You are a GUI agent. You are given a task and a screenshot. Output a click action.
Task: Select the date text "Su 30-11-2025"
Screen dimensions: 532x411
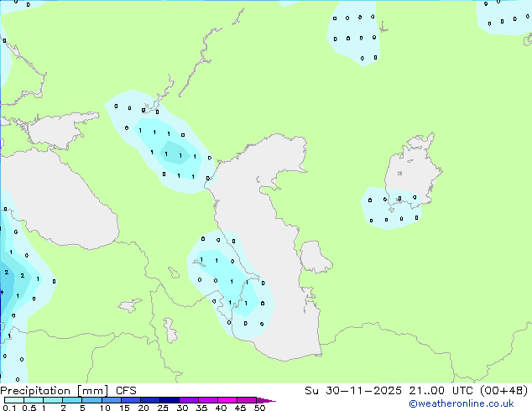[x=353, y=391]
